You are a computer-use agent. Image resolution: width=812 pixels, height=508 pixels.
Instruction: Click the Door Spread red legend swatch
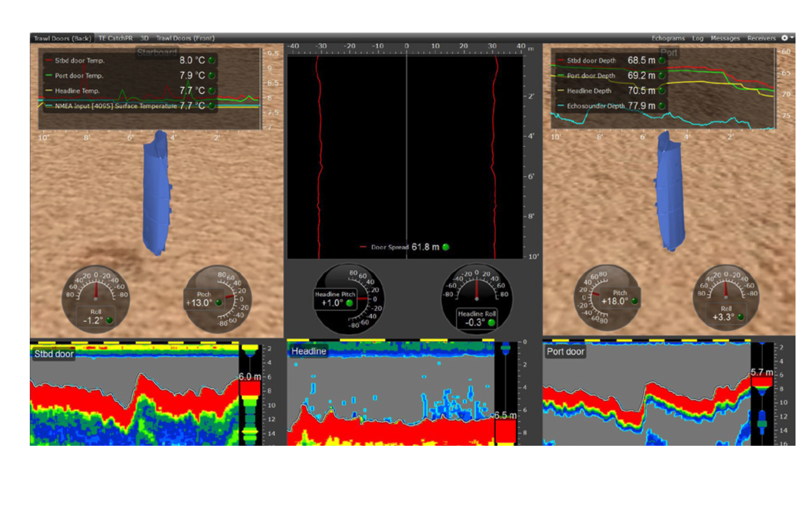coord(363,247)
